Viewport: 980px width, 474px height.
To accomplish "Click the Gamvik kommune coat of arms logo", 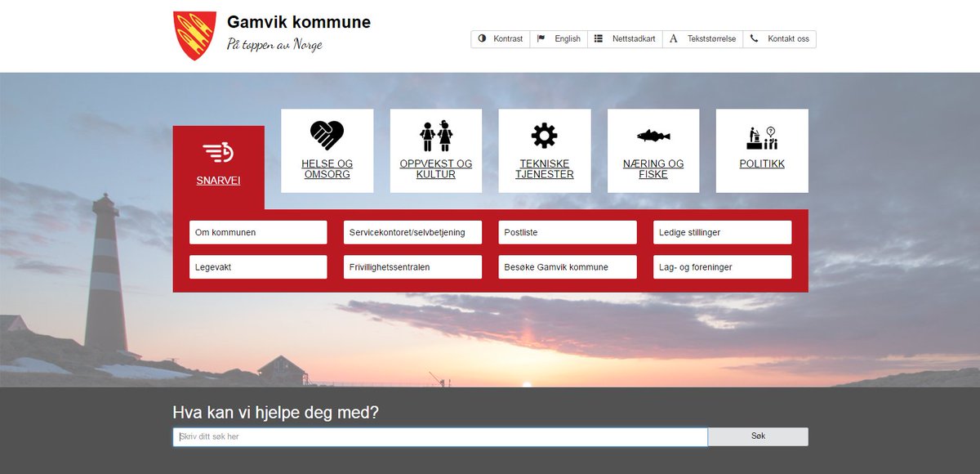I will pyautogui.click(x=195, y=35).
